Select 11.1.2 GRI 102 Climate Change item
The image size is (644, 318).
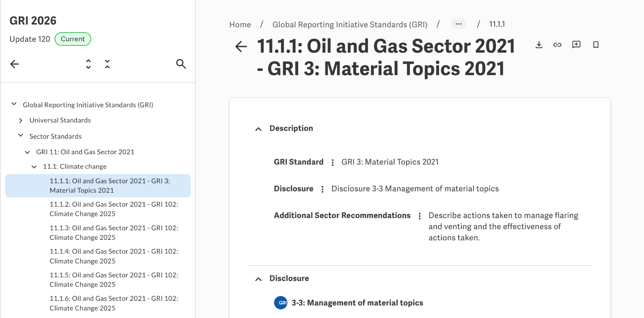[114, 209]
